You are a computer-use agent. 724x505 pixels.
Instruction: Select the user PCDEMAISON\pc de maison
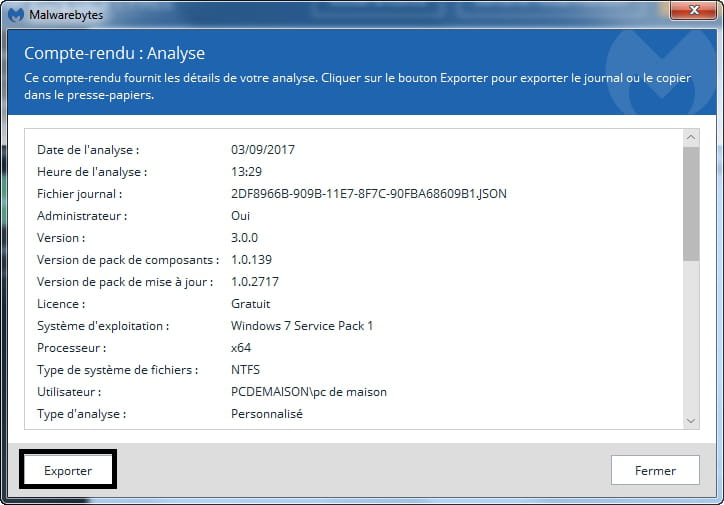click(x=308, y=391)
